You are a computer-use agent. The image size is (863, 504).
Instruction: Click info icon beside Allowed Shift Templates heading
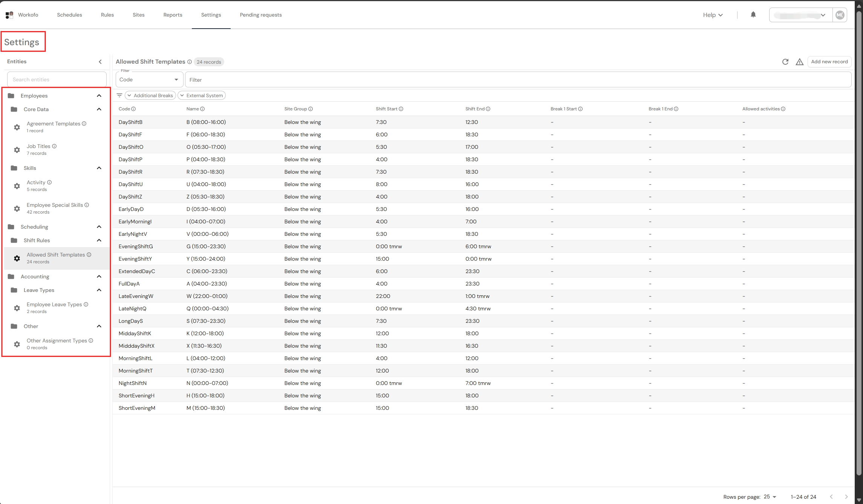click(x=190, y=62)
